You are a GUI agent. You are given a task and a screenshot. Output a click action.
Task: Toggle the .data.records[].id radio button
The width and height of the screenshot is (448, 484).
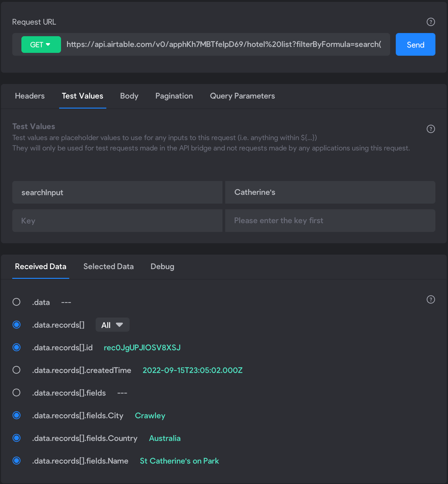click(16, 347)
